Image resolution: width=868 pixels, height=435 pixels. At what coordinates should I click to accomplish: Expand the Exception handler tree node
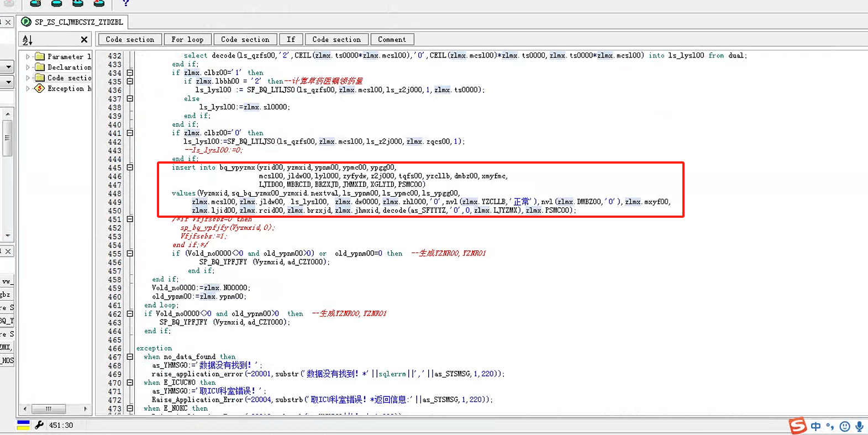click(x=28, y=88)
